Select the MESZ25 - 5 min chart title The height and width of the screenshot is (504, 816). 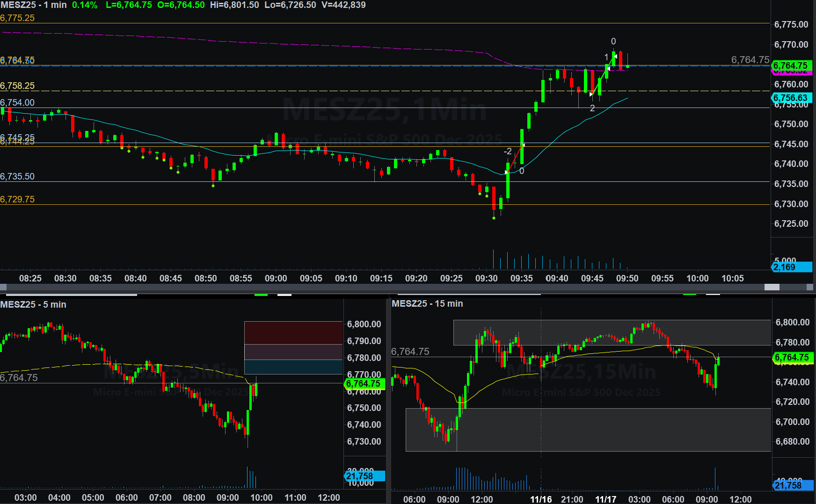pos(33,304)
